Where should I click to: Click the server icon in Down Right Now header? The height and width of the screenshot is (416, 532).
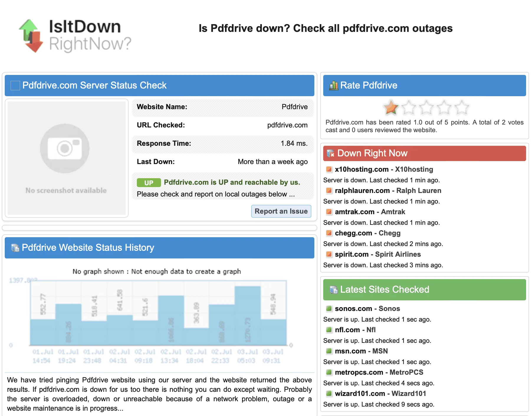pyautogui.click(x=330, y=153)
